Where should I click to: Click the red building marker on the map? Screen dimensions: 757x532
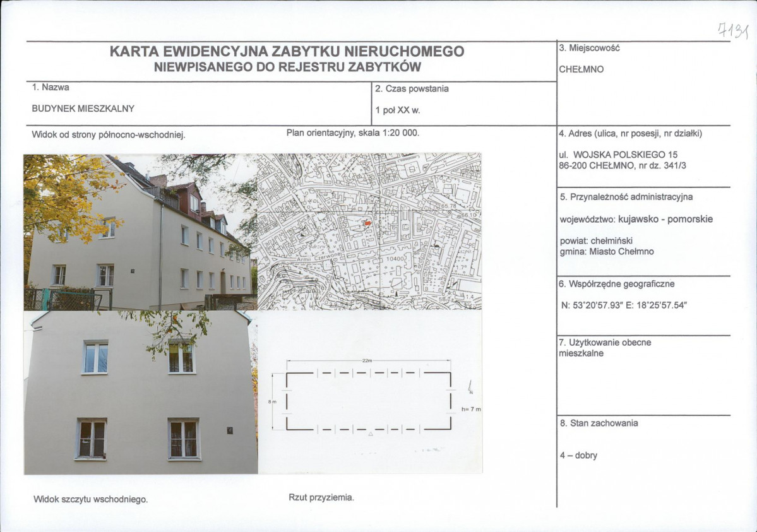point(367,223)
